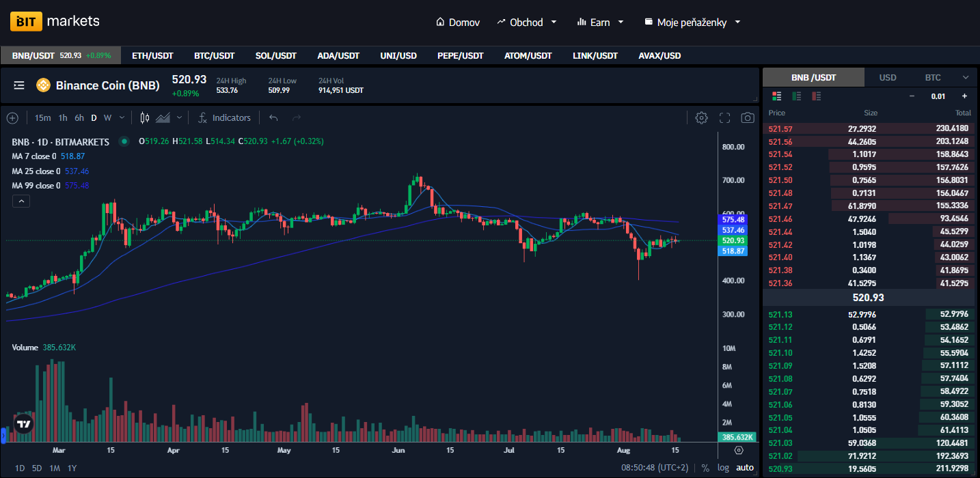Toggle log scale on chart
This screenshot has width=980, height=478.
tap(723, 468)
